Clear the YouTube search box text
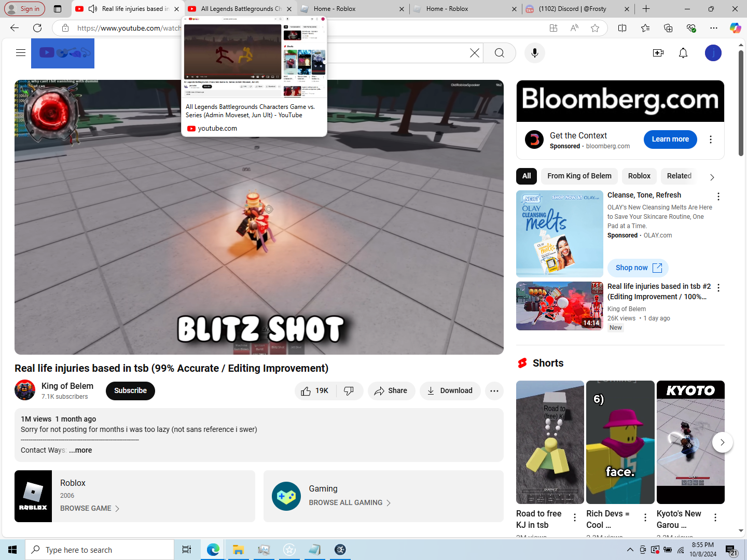 point(475,53)
